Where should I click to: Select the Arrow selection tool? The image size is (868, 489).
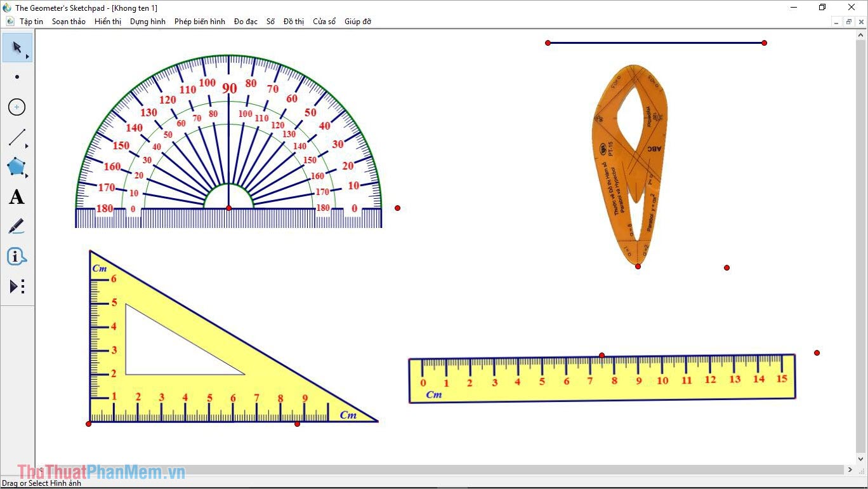16,48
